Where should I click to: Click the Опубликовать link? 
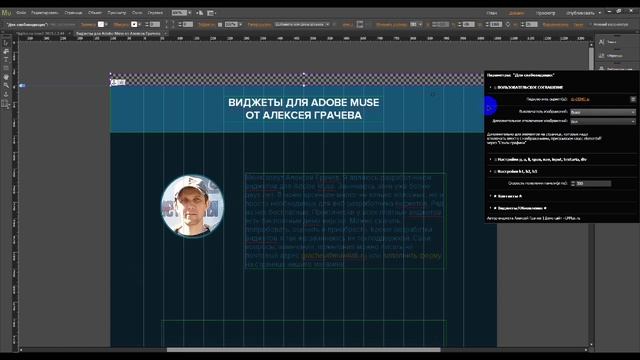click(x=581, y=13)
